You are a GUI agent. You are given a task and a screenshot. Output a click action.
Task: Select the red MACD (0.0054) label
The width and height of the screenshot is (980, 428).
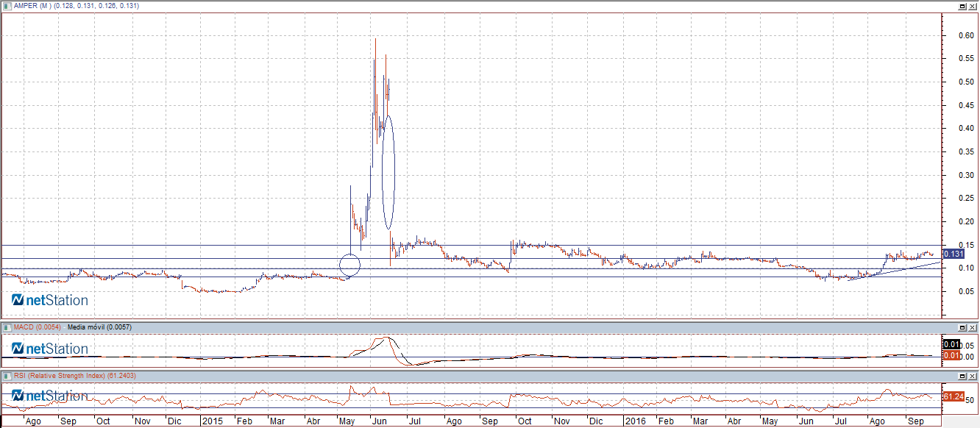pos(37,327)
